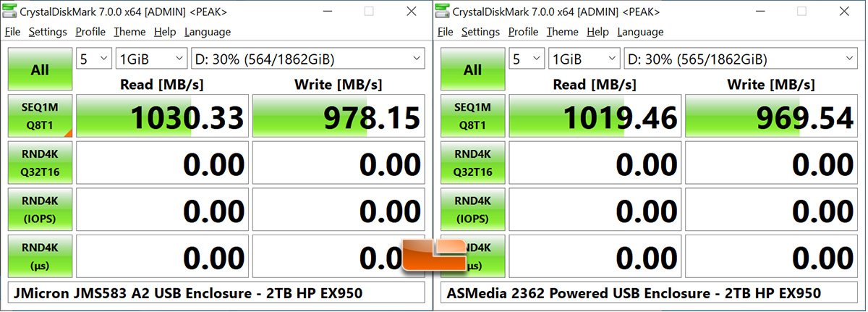The image size is (868, 312).
Task: Open File menu in right window
Action: click(x=446, y=32)
